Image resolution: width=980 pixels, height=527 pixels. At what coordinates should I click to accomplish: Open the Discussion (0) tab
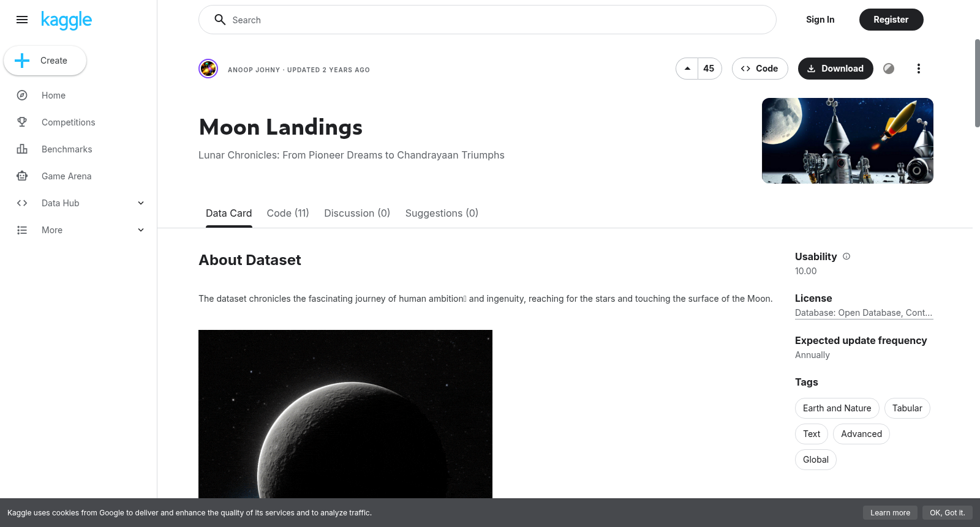tap(357, 213)
